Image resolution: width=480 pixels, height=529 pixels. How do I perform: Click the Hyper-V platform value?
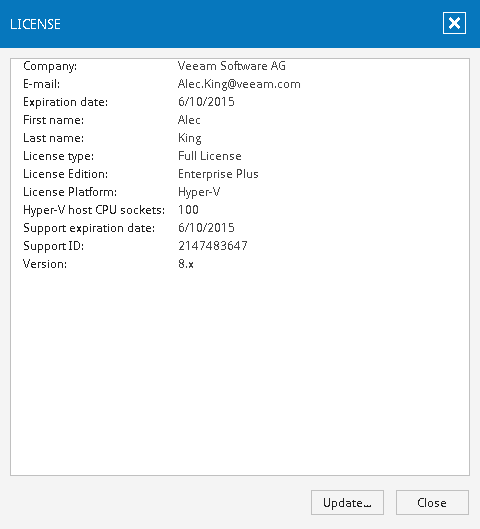[x=199, y=192]
